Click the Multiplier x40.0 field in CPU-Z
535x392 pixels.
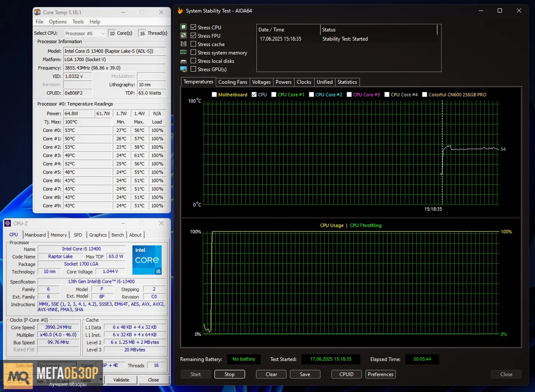click(58, 335)
